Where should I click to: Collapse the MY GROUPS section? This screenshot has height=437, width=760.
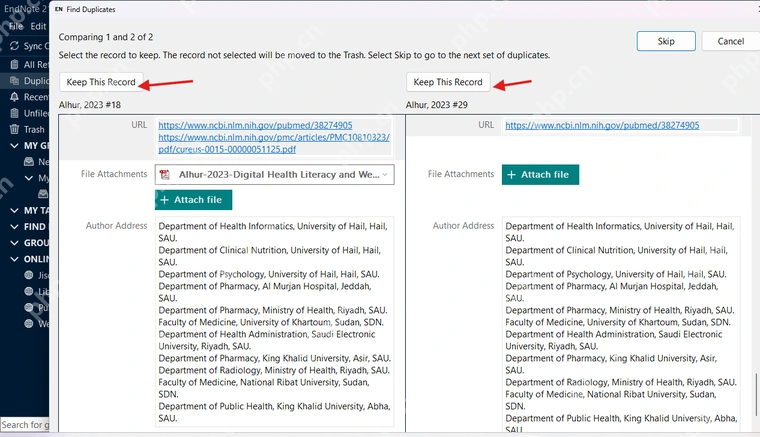point(15,145)
